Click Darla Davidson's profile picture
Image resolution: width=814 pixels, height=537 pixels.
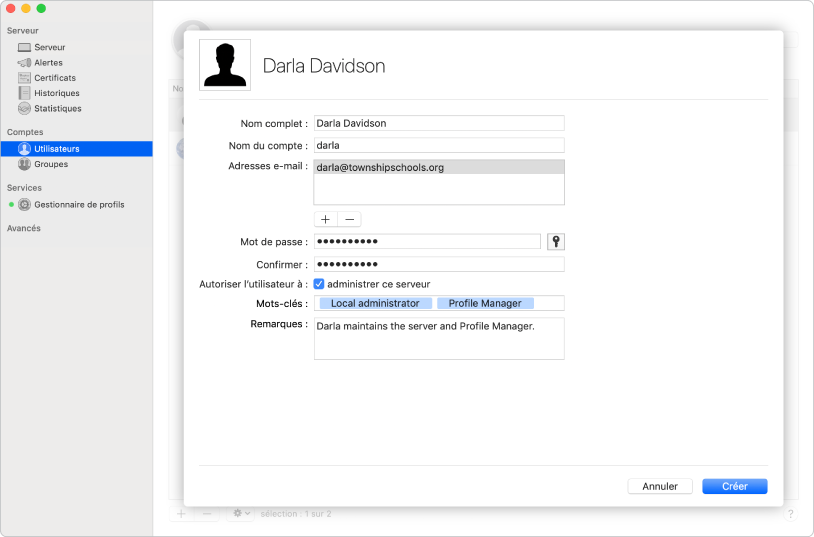(225, 65)
